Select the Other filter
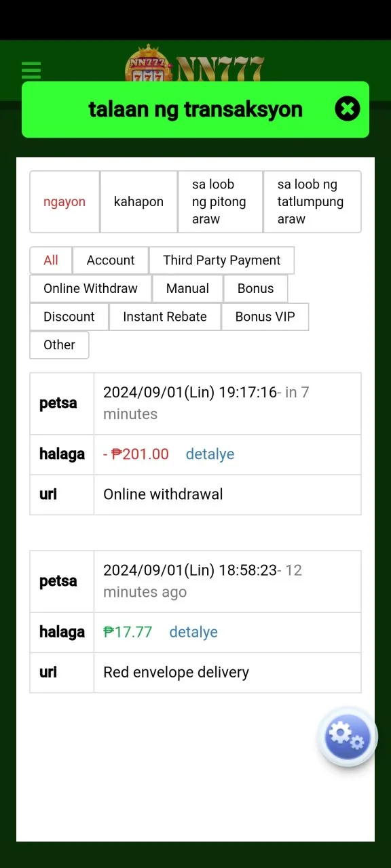 coord(59,344)
